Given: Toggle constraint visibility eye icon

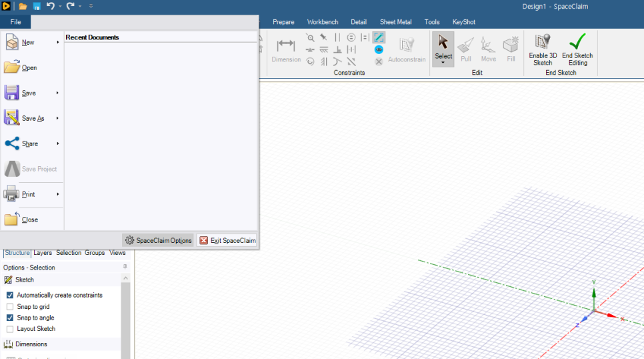Looking at the screenshot, I should 379,50.
